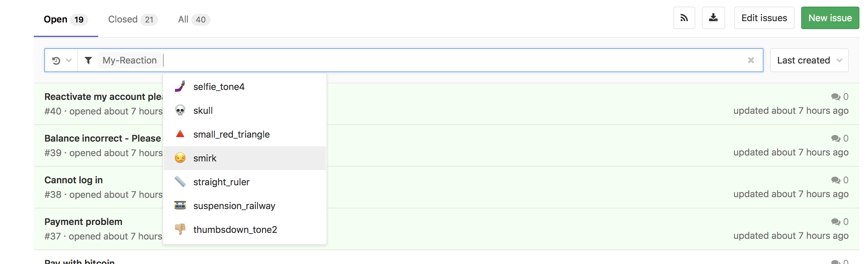Click the filter funnel icon

click(88, 60)
